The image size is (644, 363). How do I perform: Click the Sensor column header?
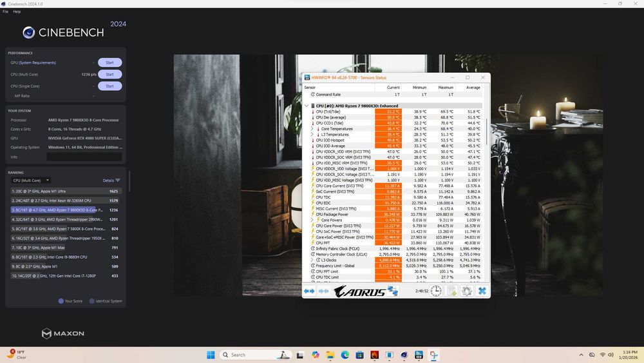339,87
